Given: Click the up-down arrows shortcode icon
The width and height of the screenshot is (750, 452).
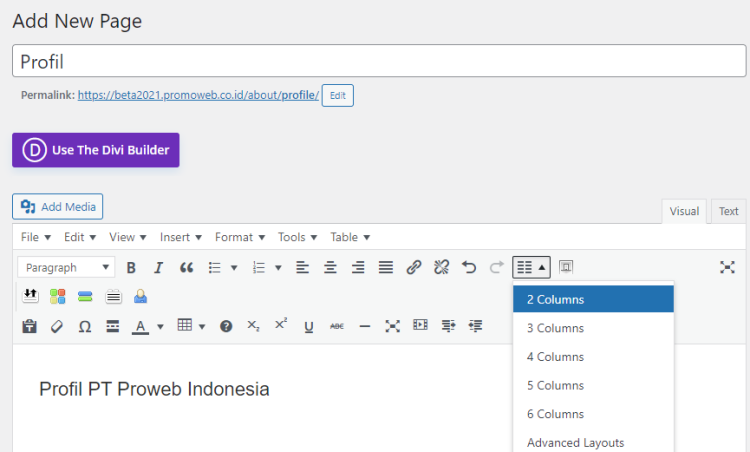Looking at the screenshot, I should tap(30, 297).
